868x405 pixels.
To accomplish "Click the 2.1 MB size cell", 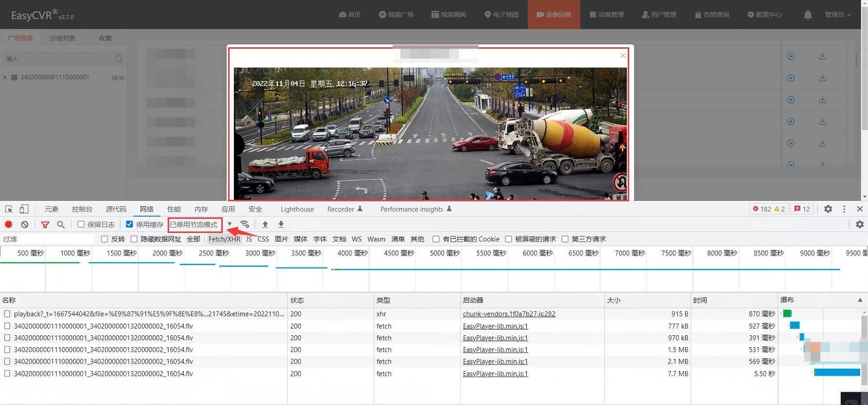I will click(x=647, y=362).
